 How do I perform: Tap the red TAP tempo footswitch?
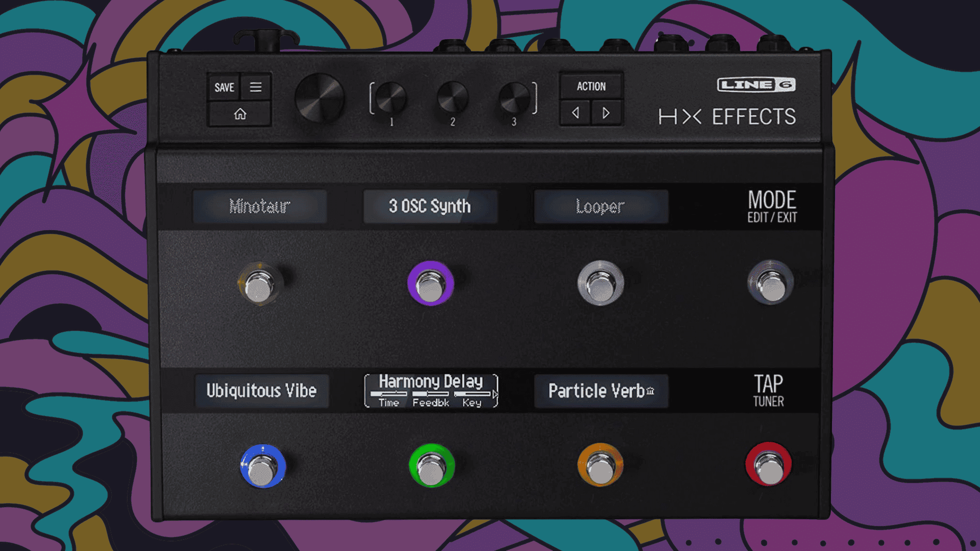tap(769, 464)
